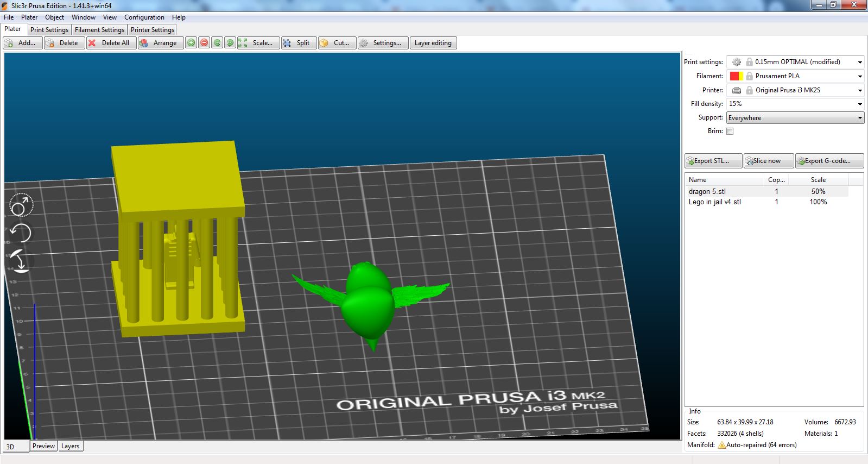Click the Name column header
Screen dimensions: 868x464
point(725,180)
